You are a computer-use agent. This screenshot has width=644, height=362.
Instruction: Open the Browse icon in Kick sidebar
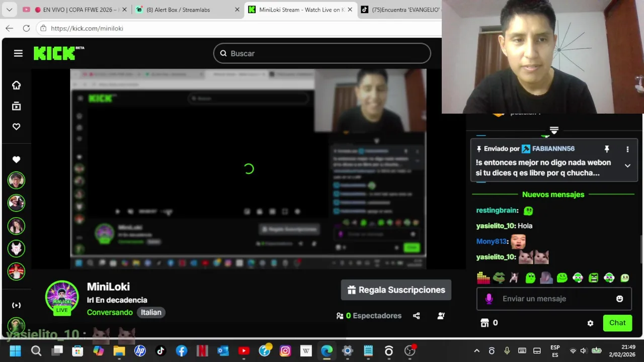(x=17, y=106)
